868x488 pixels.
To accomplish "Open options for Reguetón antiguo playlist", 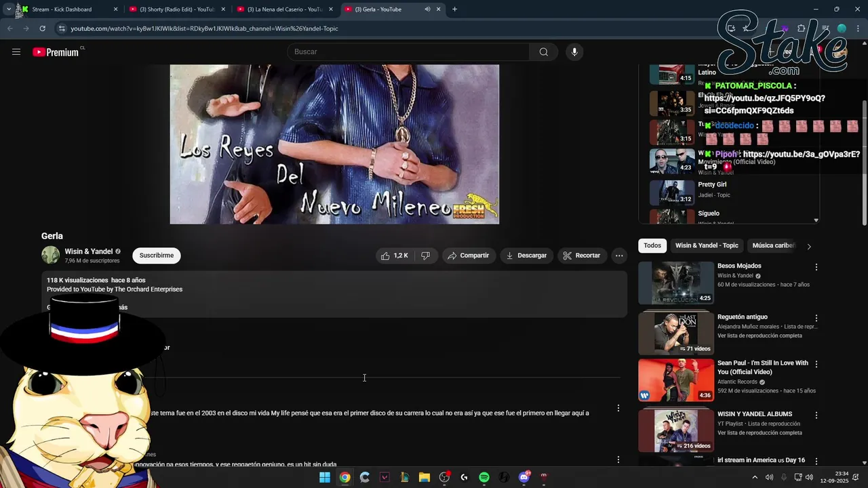I will click(x=816, y=318).
